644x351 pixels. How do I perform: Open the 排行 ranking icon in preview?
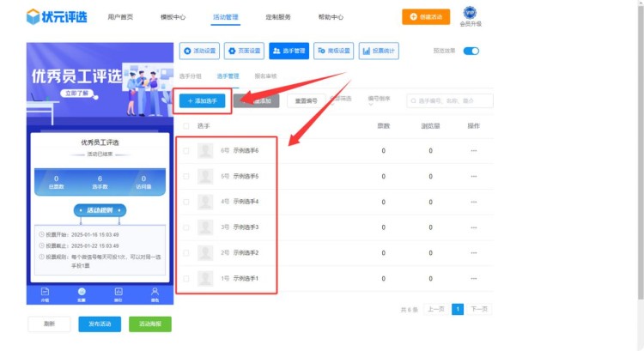pyautogui.click(x=118, y=293)
